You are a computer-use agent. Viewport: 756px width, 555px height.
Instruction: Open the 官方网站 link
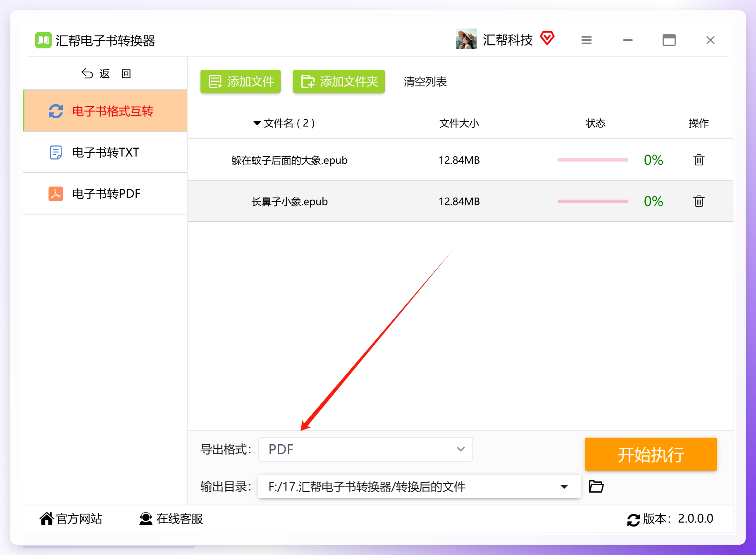(x=79, y=519)
